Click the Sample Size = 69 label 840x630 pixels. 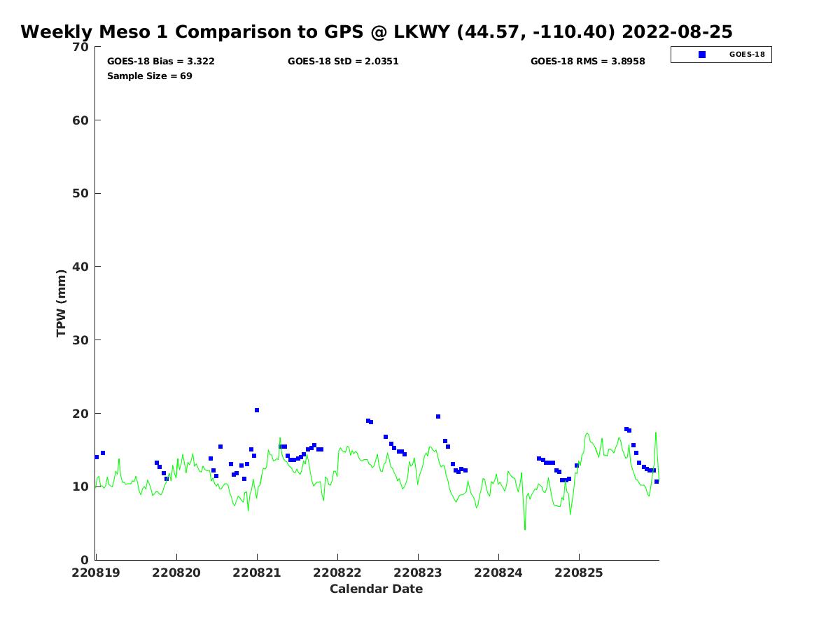coord(150,76)
